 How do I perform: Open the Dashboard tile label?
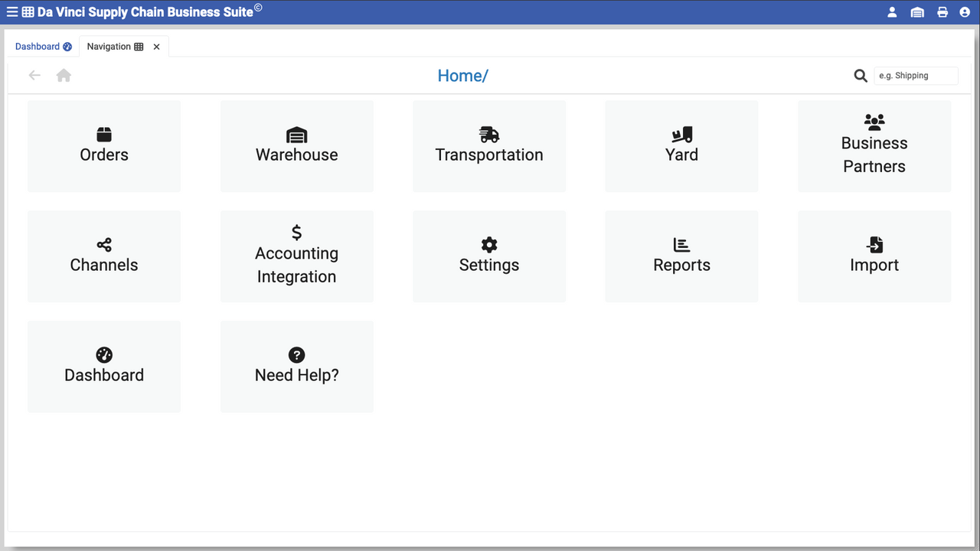tap(104, 375)
